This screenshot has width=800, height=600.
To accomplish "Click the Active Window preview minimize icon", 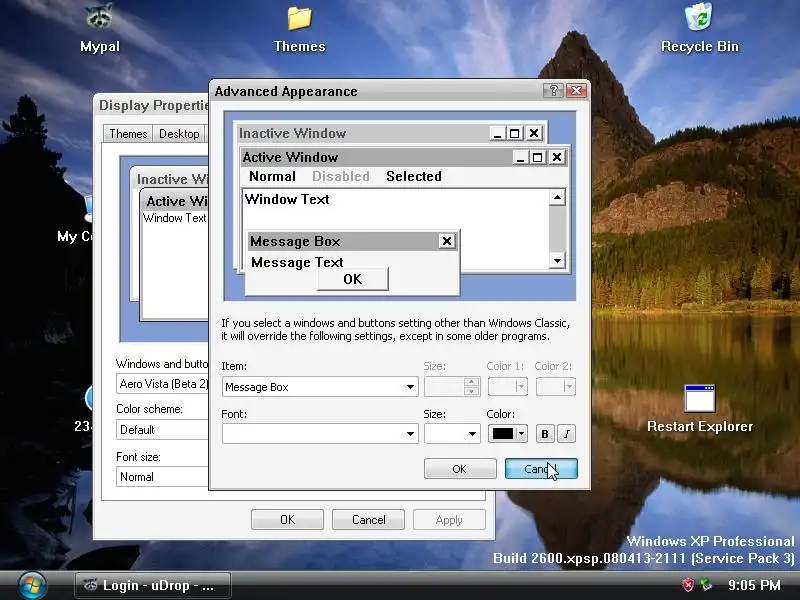I will tap(520, 157).
